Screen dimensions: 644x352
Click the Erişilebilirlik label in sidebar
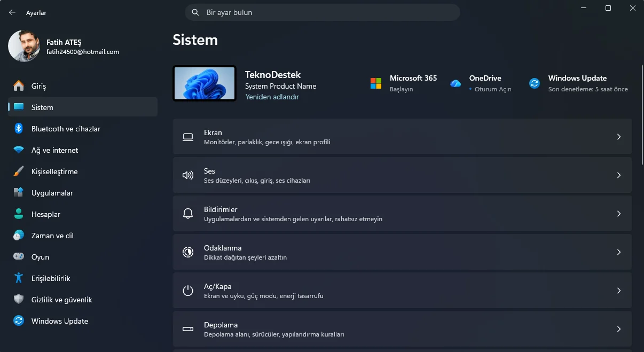coord(51,278)
